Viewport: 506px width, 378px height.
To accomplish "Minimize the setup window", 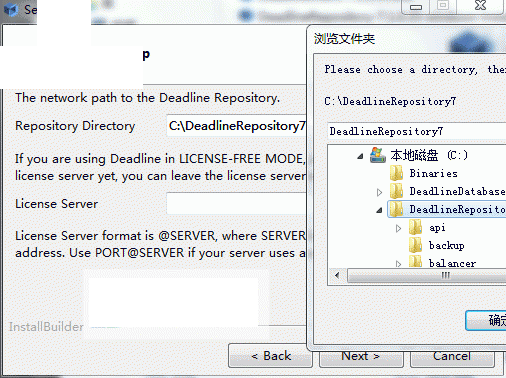I will (416, 6).
